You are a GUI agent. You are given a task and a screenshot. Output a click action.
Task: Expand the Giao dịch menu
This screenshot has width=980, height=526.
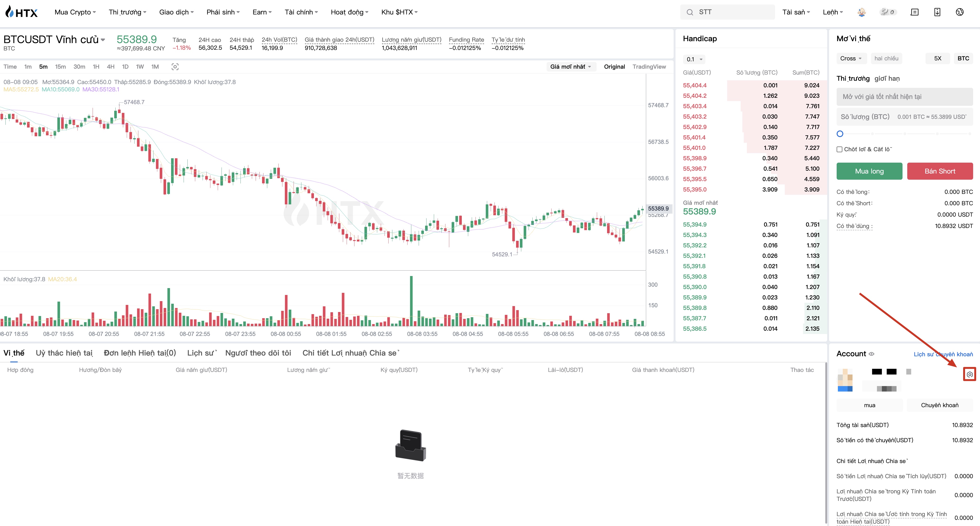point(177,12)
